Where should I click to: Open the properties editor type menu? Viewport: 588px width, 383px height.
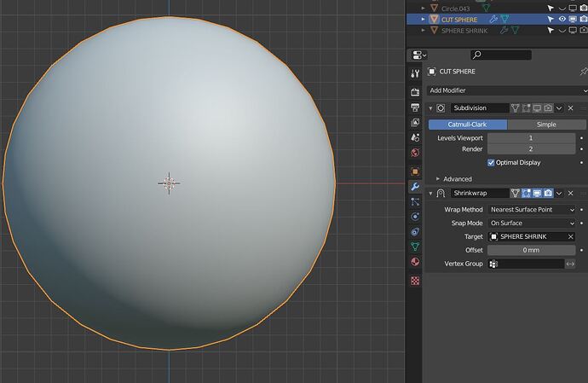point(419,55)
